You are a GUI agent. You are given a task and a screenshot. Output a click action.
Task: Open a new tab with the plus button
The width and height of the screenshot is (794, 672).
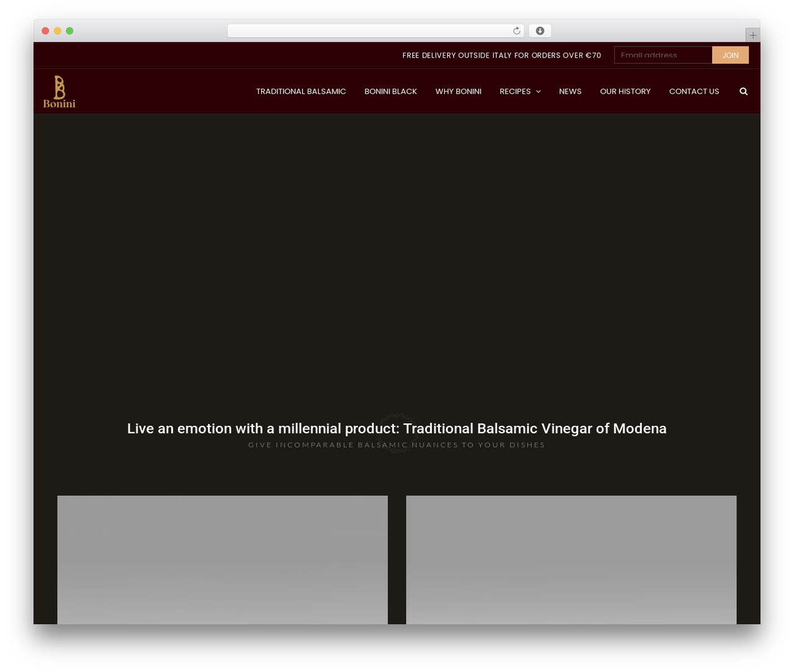click(x=752, y=35)
